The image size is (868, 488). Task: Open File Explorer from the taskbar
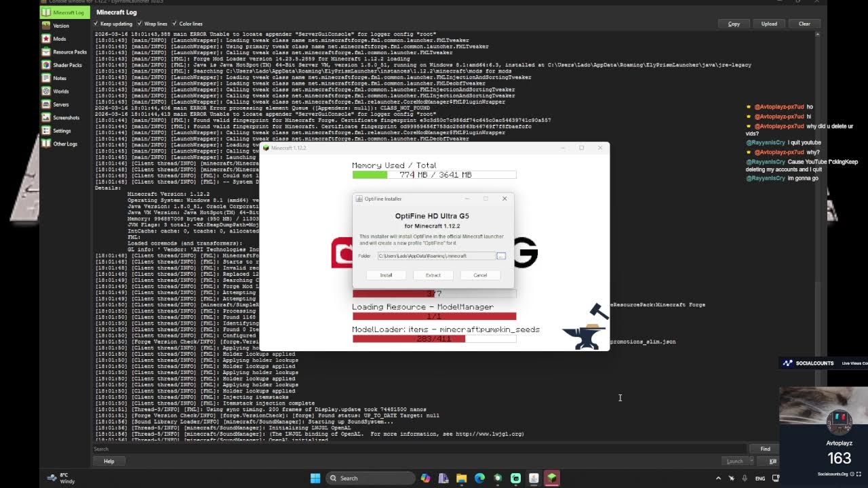click(x=462, y=478)
